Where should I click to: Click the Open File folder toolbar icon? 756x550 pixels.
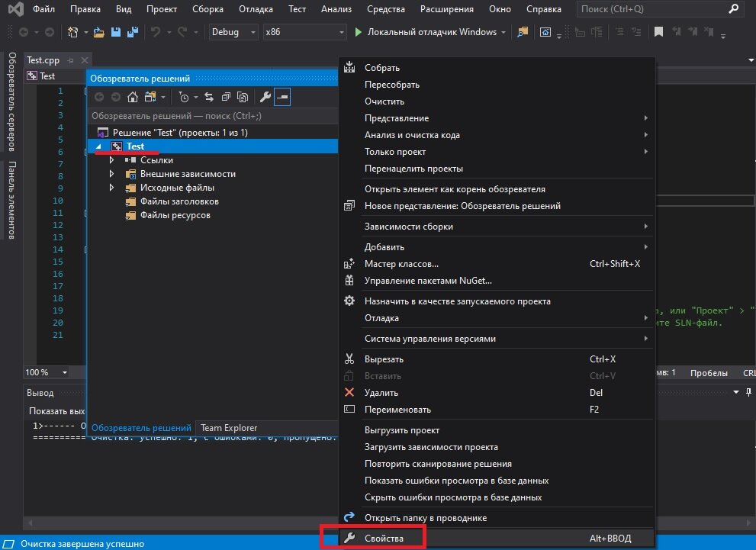[98, 33]
